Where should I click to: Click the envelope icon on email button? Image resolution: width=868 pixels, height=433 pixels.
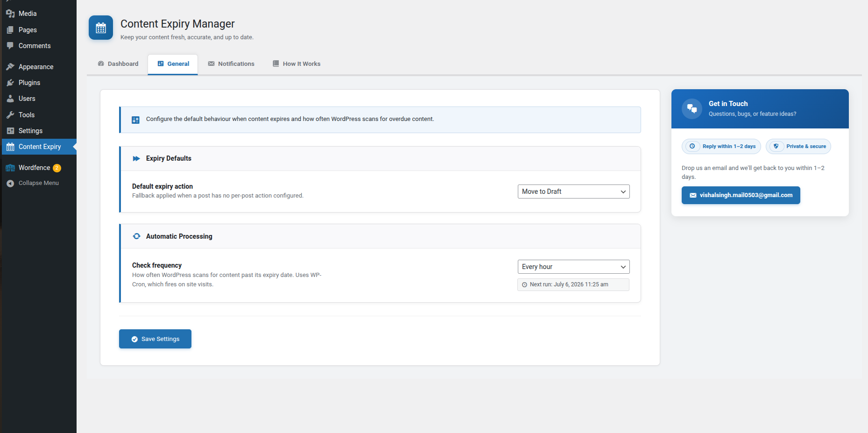click(693, 195)
